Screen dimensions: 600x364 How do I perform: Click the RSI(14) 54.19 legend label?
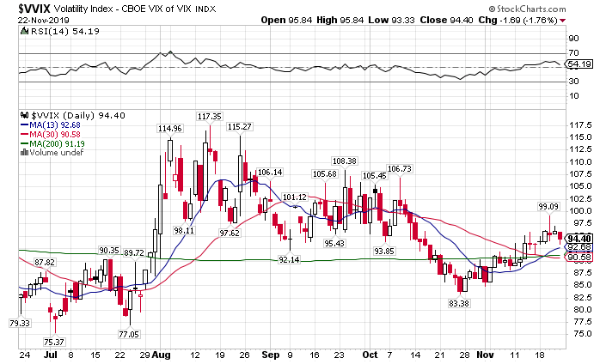click(x=64, y=32)
